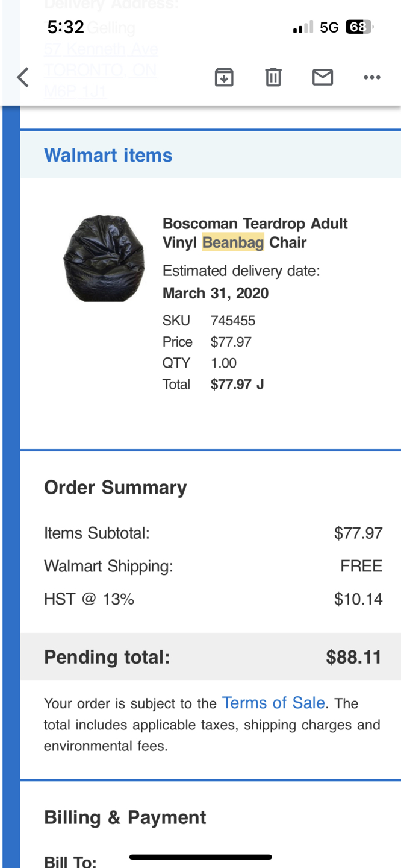Tap the highlighted Beanbag word
Viewport: 401px width, 868px height.
233,242
